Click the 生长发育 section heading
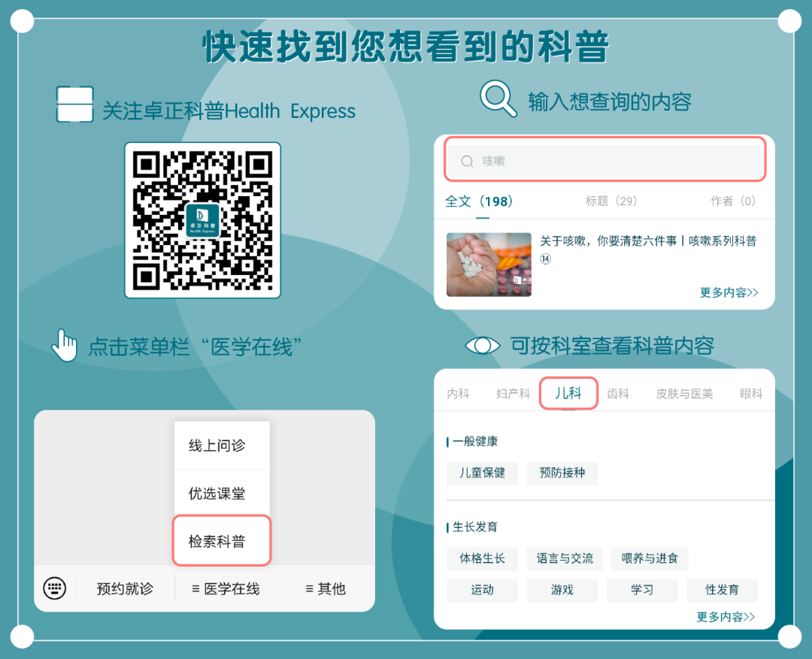Image resolution: width=812 pixels, height=659 pixels. [x=475, y=527]
